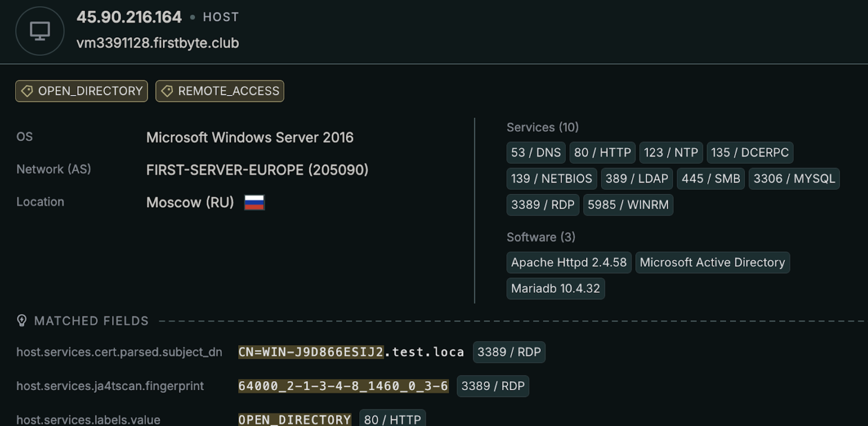Image resolution: width=868 pixels, height=426 pixels.
Task: Select the 139 / NETBIOS service
Action: click(x=551, y=179)
